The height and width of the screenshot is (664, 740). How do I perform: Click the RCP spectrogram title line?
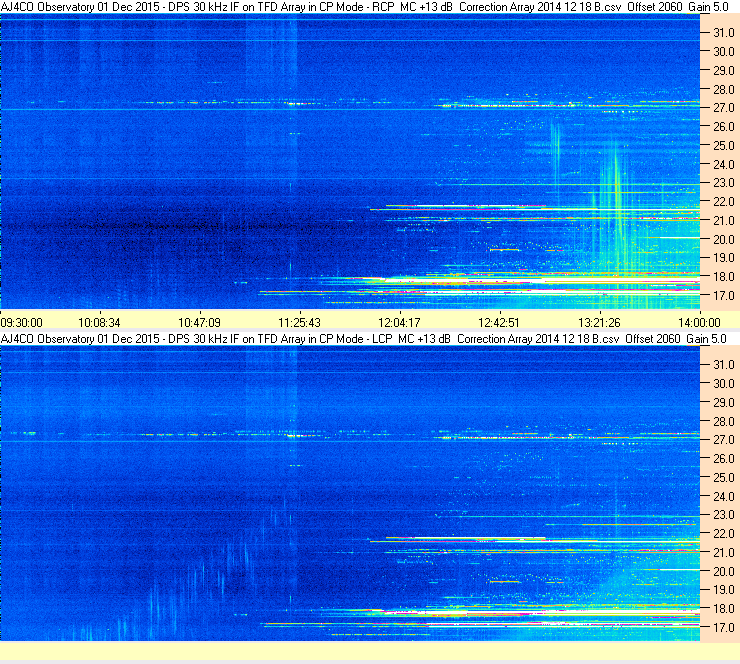tap(364, 7)
